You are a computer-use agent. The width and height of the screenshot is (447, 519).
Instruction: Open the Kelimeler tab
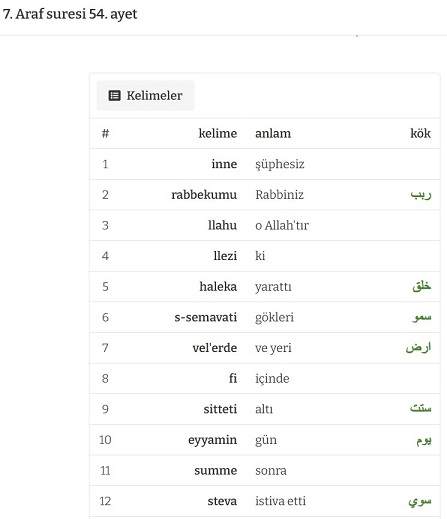pos(145,96)
